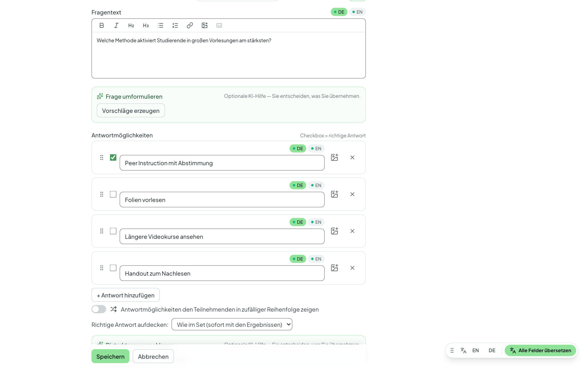
Task: Toggle bold formatting in Fragentext toolbar
Action: click(102, 25)
